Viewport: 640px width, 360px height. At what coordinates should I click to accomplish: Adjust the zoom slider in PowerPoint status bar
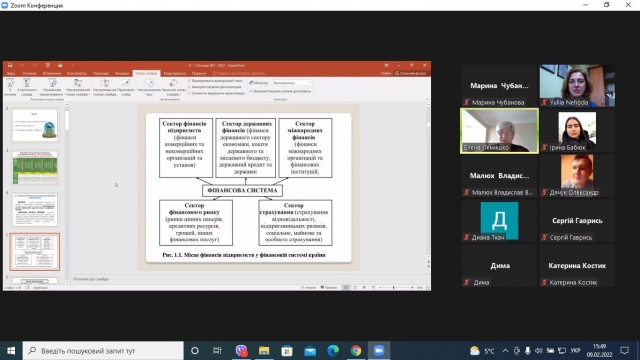pyautogui.click(x=393, y=288)
